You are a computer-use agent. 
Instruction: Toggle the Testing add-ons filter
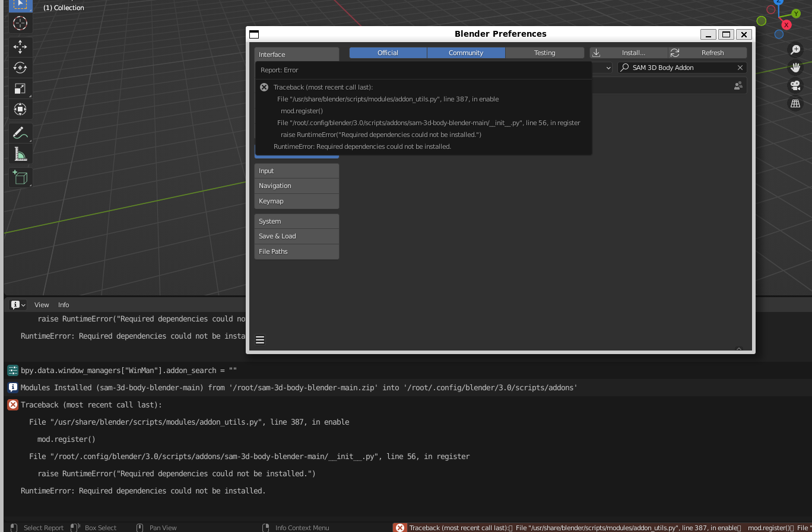tap(545, 53)
